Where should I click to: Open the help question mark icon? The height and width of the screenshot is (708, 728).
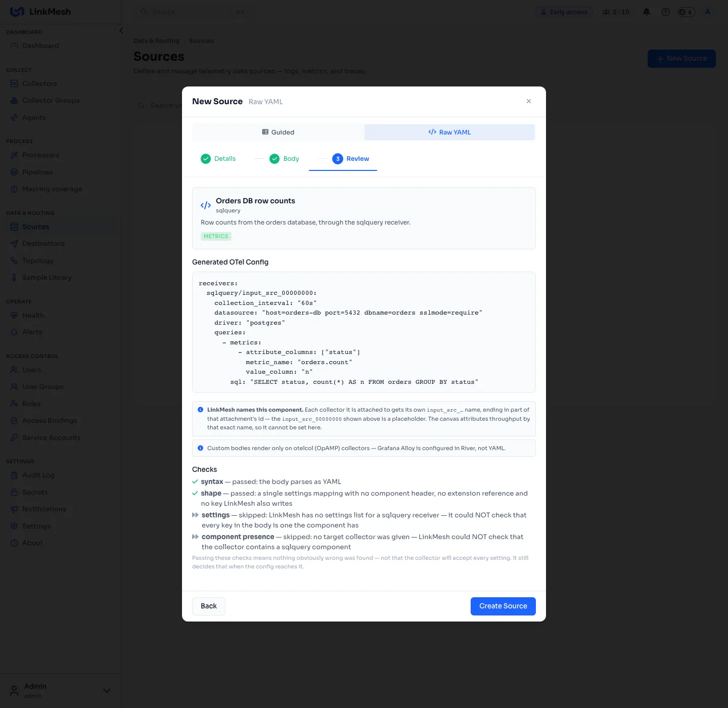click(x=666, y=12)
